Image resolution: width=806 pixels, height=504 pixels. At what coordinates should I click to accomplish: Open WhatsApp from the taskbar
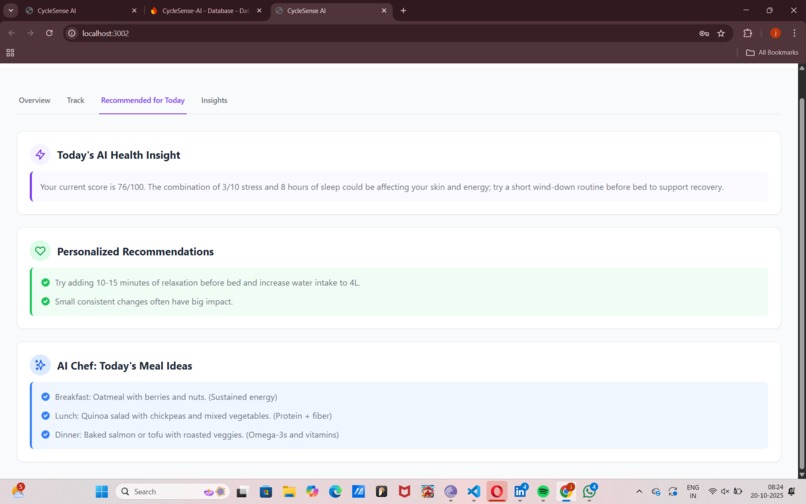pos(590,492)
